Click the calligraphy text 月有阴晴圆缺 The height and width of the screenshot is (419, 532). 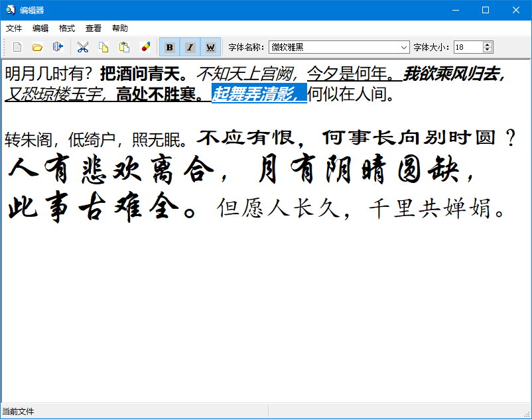coord(366,168)
